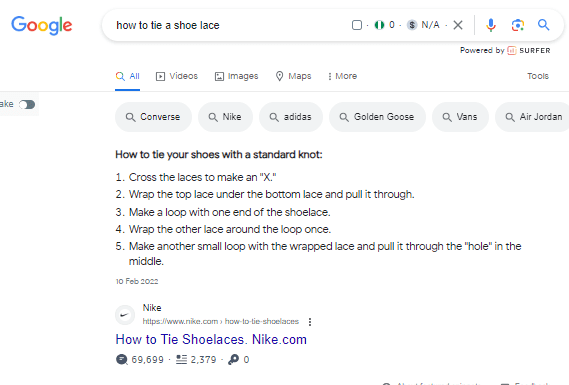Click the Surfer dollar cost-per-click icon
569x385 pixels.
[x=412, y=25]
